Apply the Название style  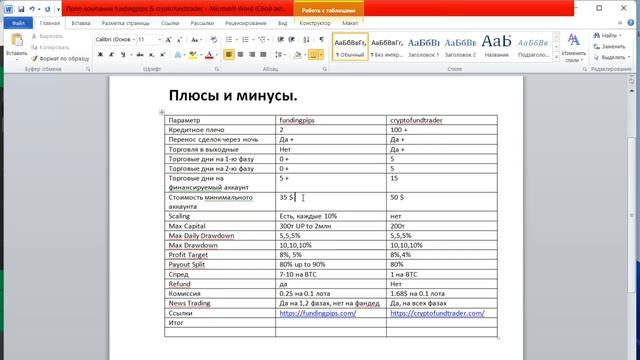pyautogui.click(x=496, y=47)
